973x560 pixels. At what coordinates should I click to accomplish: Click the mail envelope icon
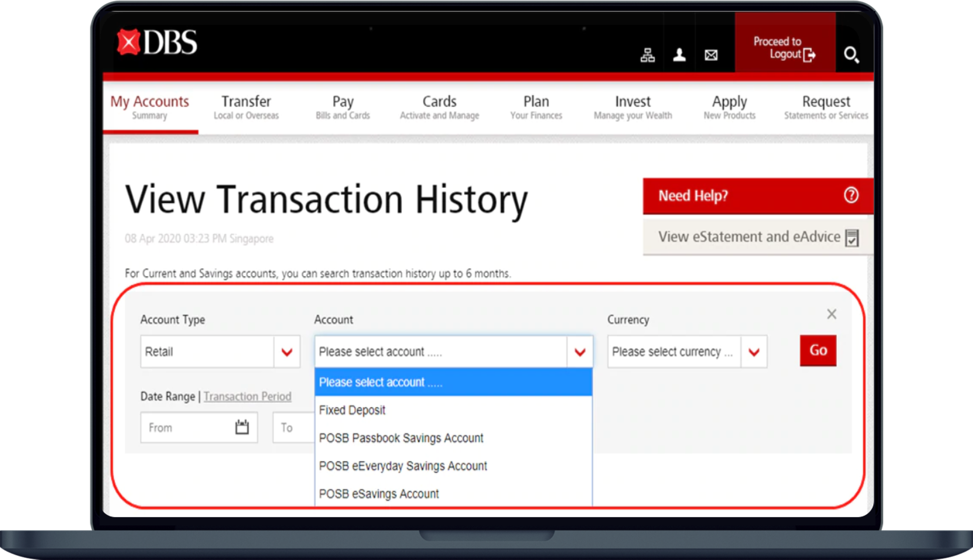pos(711,55)
